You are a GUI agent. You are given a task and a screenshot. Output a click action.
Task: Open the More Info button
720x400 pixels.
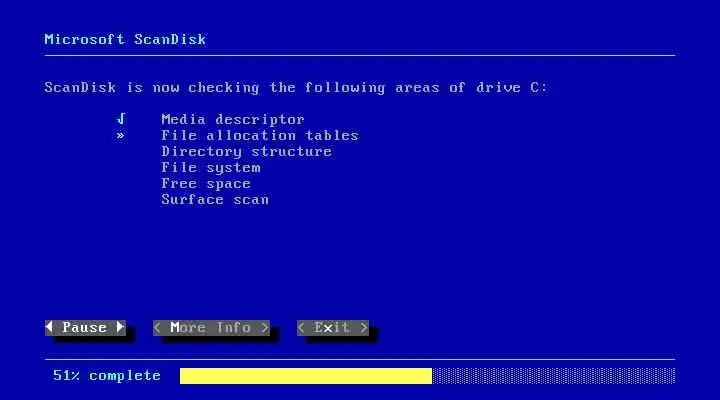211,327
